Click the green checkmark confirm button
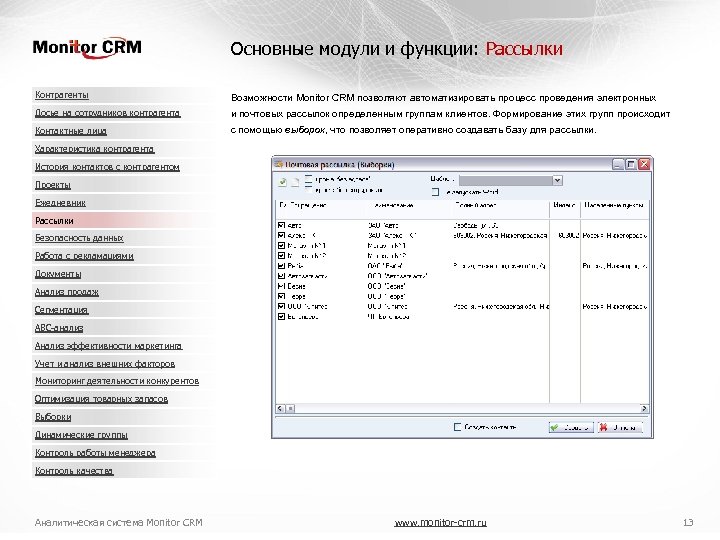 tap(571, 428)
